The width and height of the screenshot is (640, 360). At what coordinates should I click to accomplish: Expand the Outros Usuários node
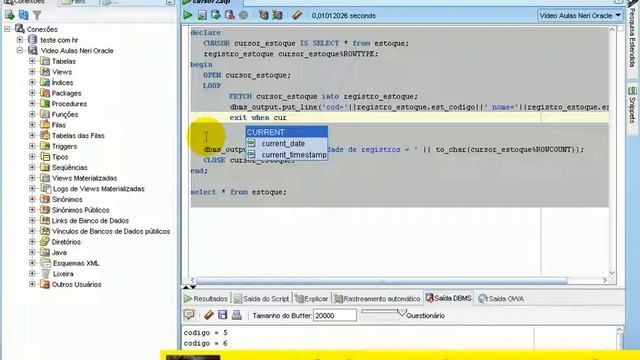click(x=32, y=284)
